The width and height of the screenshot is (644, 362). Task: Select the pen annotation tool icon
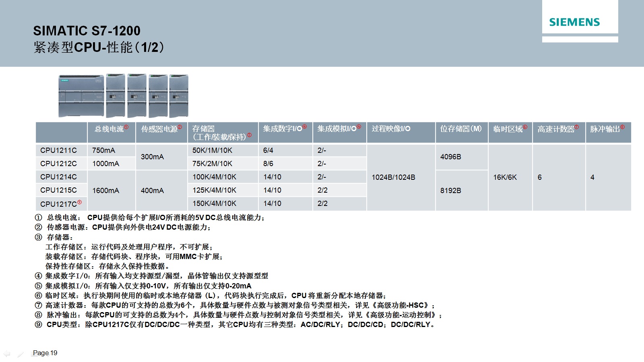click(21, 354)
